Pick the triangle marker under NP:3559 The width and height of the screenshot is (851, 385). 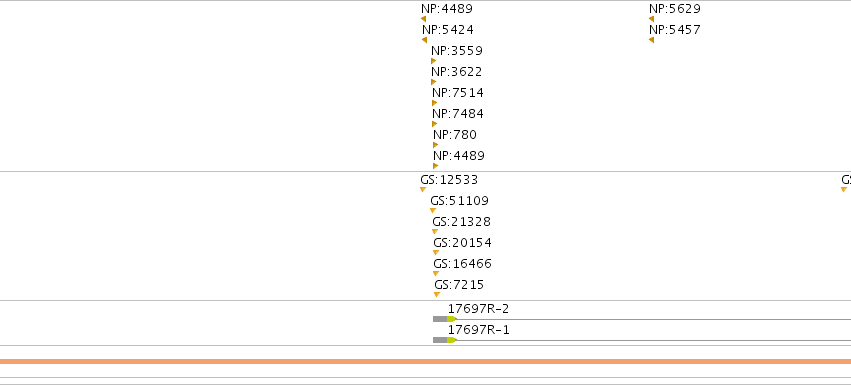[x=434, y=61]
